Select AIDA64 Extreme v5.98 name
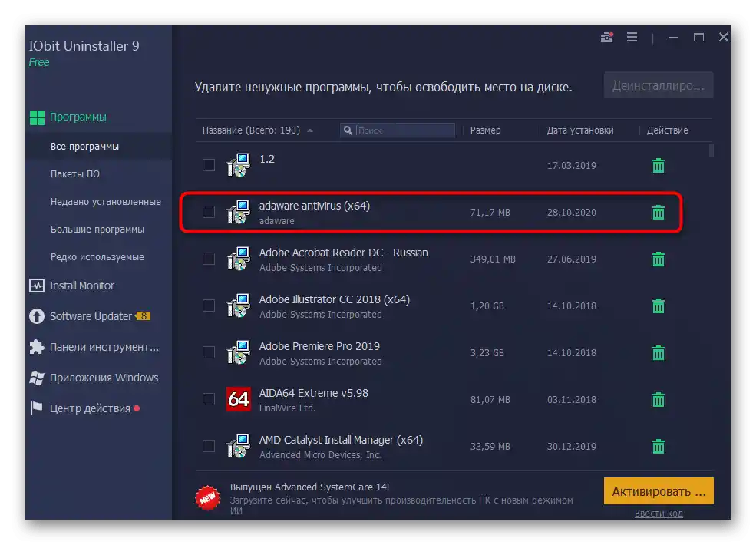Screen dimensions: 756x545 click(313, 393)
